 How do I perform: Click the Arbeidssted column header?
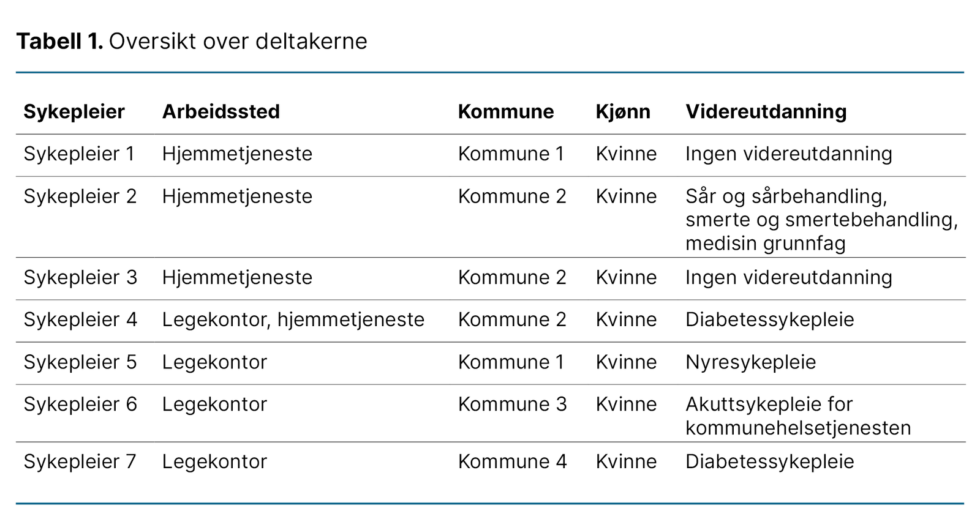click(221, 111)
